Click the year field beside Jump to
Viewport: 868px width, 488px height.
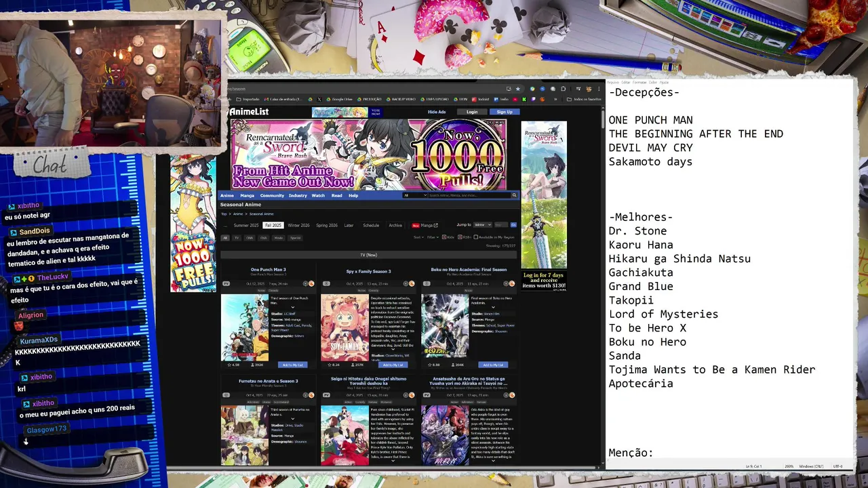pyautogui.click(x=501, y=225)
